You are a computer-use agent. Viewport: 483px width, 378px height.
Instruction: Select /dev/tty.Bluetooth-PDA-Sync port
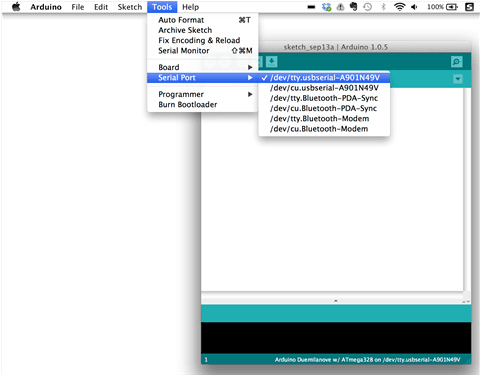point(324,98)
